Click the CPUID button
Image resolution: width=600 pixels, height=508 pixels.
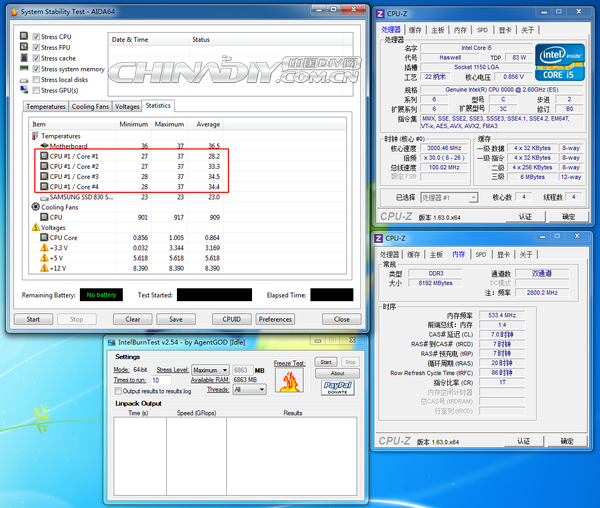pos(232,319)
